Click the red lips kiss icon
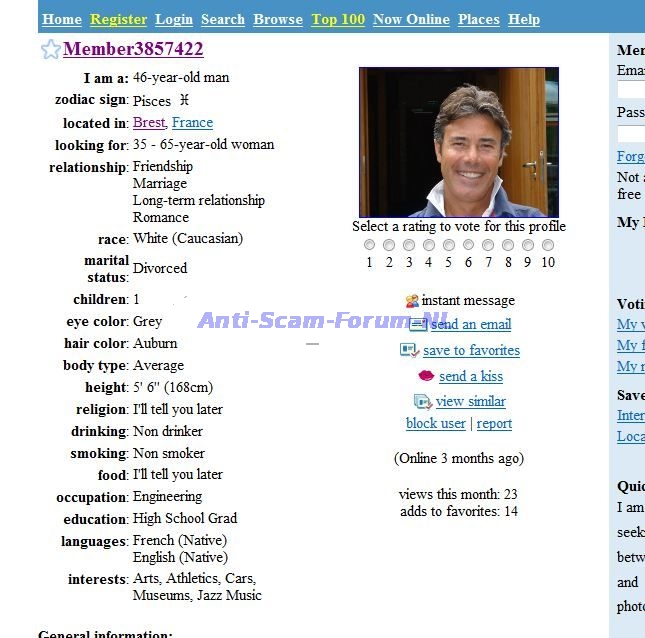 coord(426,376)
